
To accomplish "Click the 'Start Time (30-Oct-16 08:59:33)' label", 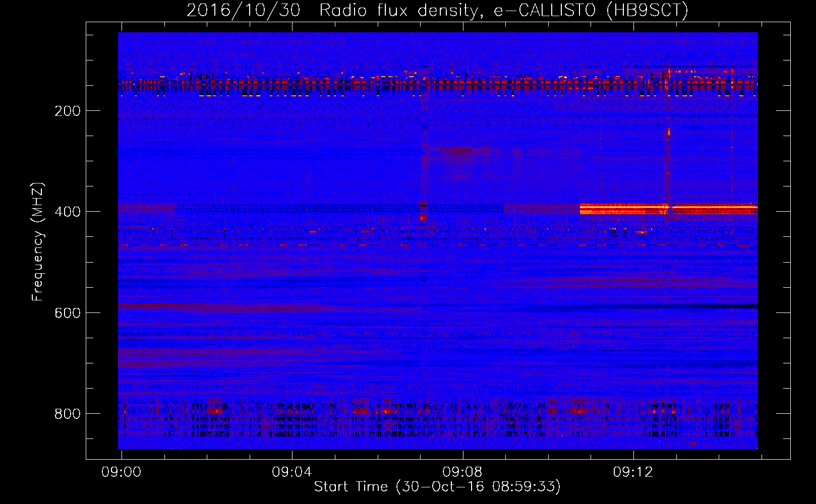I will pyautogui.click(x=437, y=486).
